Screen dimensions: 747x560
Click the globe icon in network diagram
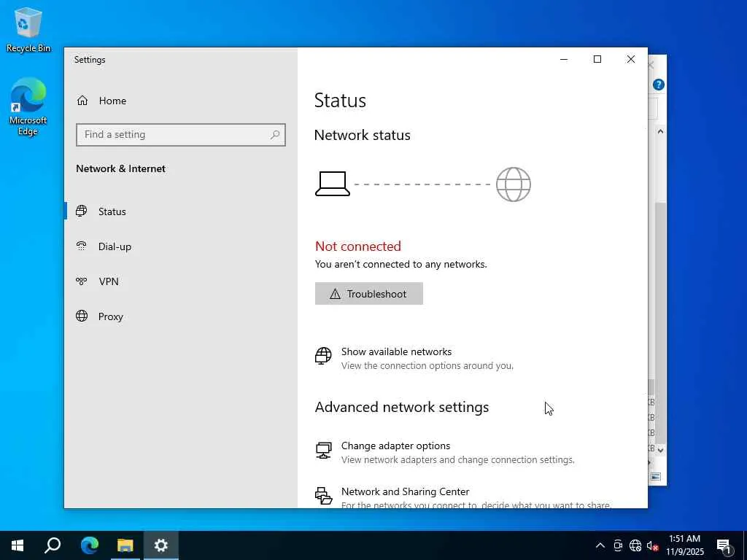[x=513, y=184]
